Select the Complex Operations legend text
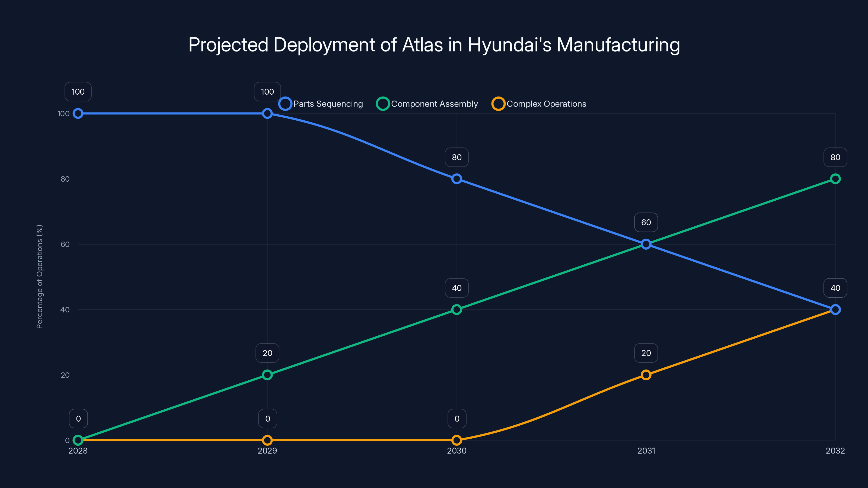Screen dimensions: 868x488 (547, 104)
